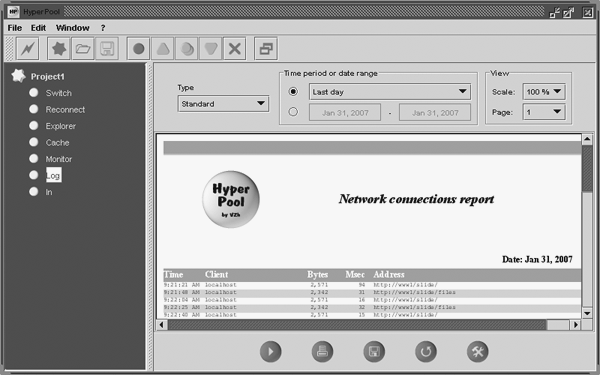The width and height of the screenshot is (600, 375).
Task: Click the new project star icon
Action: pos(59,49)
